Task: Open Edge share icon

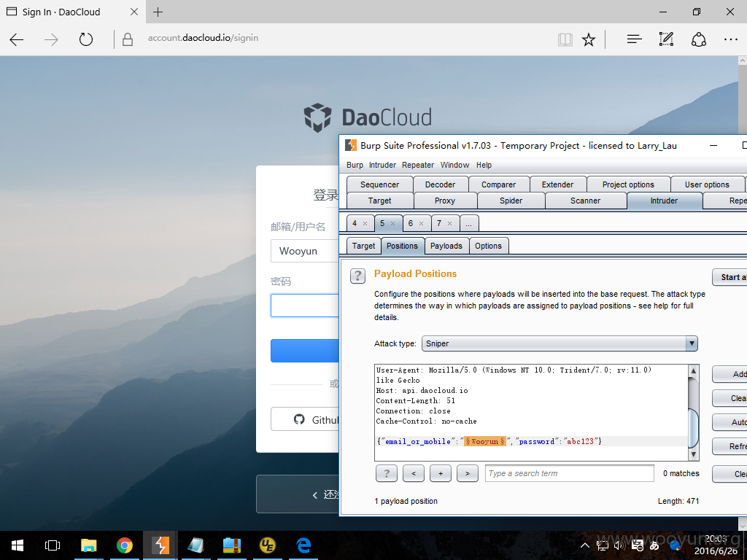Action: [x=698, y=39]
